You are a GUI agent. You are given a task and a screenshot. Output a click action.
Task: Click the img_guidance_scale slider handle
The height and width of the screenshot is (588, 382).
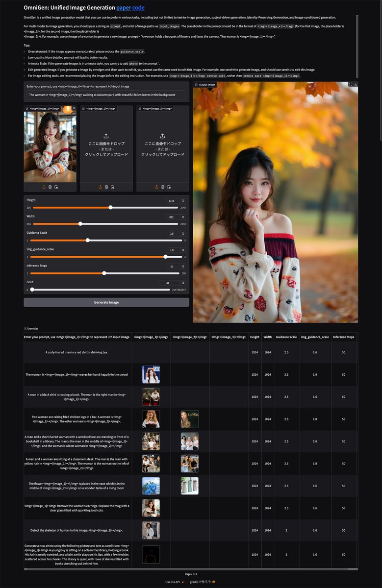[165, 256]
